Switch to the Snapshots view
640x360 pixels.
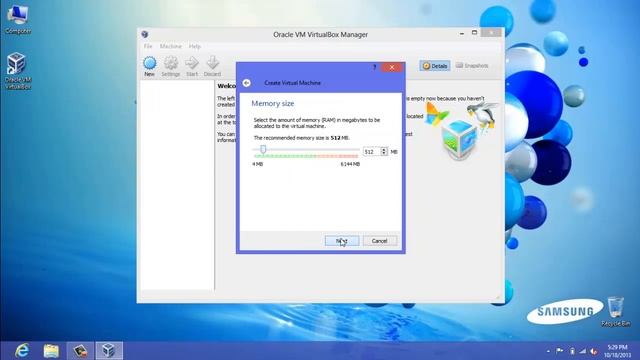click(x=472, y=66)
